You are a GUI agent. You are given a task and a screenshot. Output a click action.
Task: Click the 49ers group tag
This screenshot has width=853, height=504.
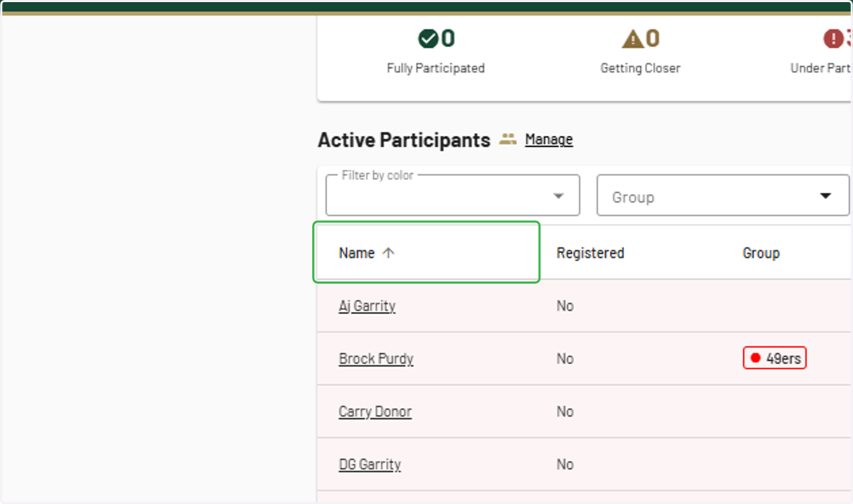point(775,358)
